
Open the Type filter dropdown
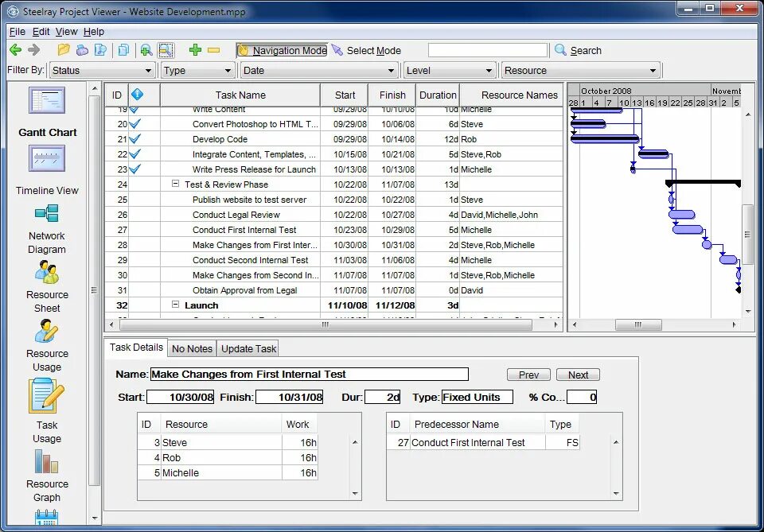197,71
